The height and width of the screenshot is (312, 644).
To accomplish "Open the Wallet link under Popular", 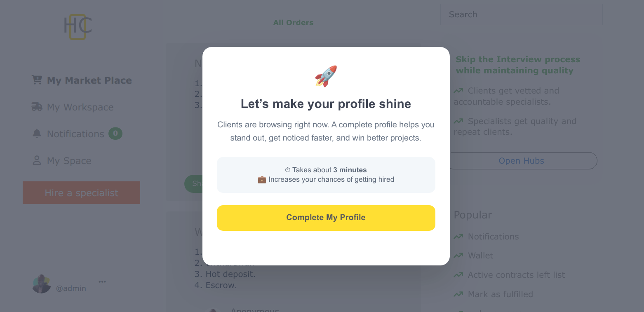I will click(x=480, y=256).
